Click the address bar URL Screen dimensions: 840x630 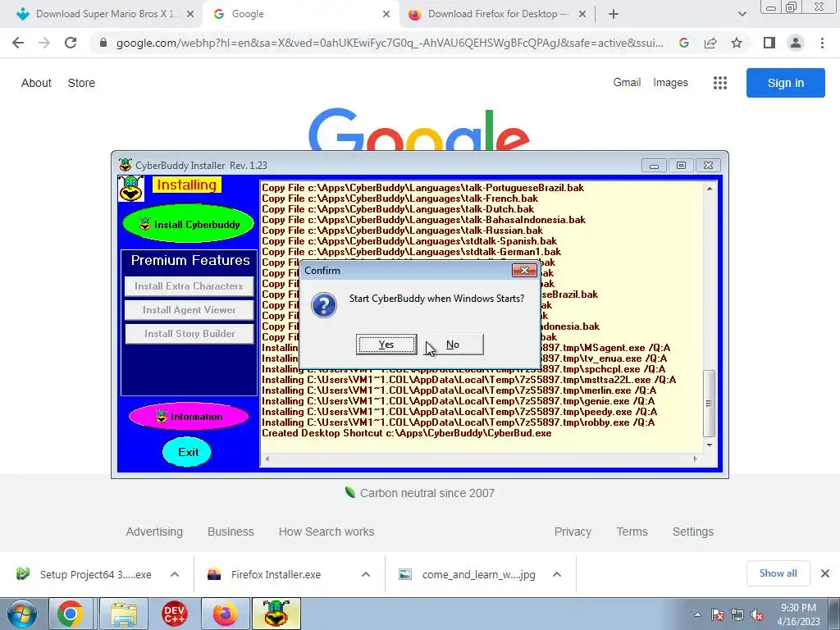(390, 43)
